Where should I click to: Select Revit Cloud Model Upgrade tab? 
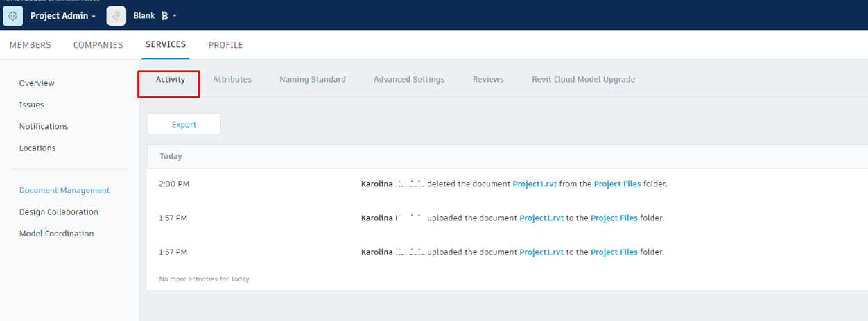(x=583, y=80)
